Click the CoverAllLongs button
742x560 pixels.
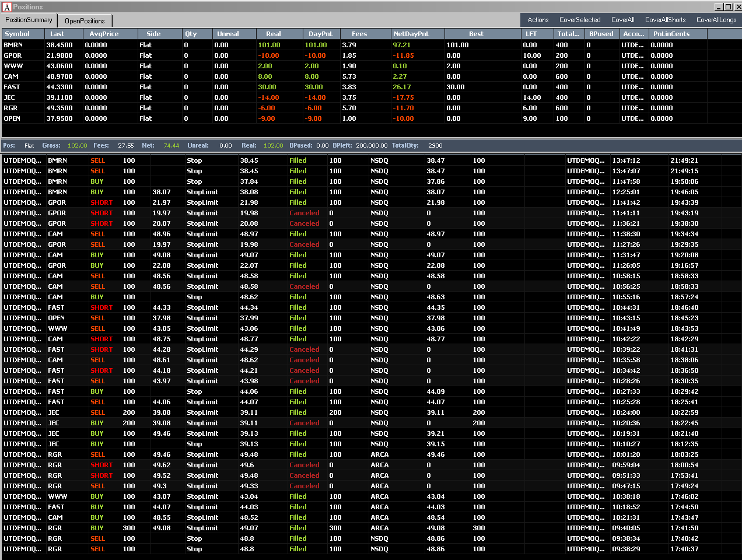click(716, 20)
